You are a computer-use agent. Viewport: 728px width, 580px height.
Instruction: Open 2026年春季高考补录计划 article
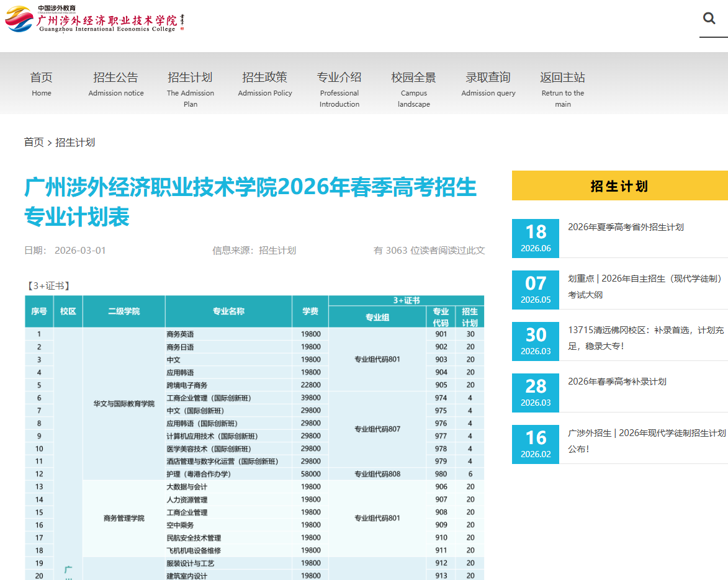(x=617, y=381)
